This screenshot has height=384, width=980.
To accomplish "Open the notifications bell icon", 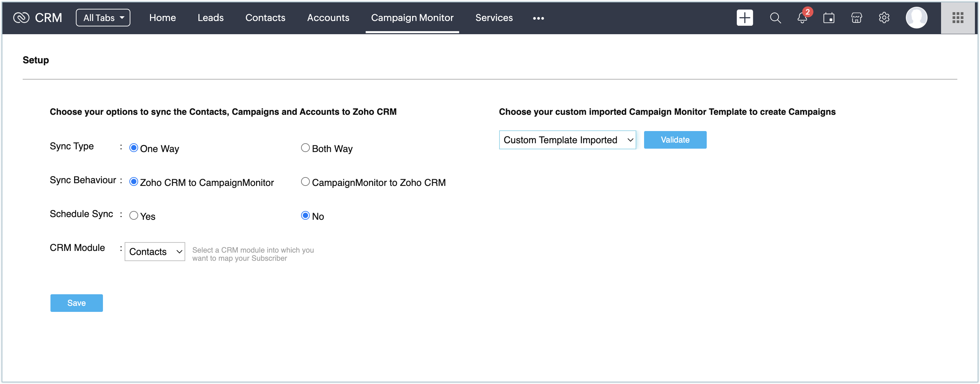I will click(802, 18).
